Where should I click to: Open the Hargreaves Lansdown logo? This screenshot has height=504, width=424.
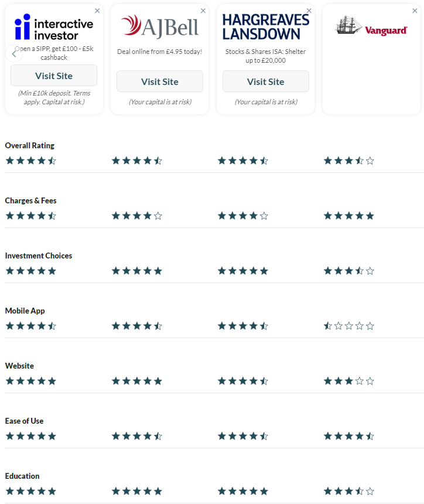pyautogui.click(x=266, y=27)
